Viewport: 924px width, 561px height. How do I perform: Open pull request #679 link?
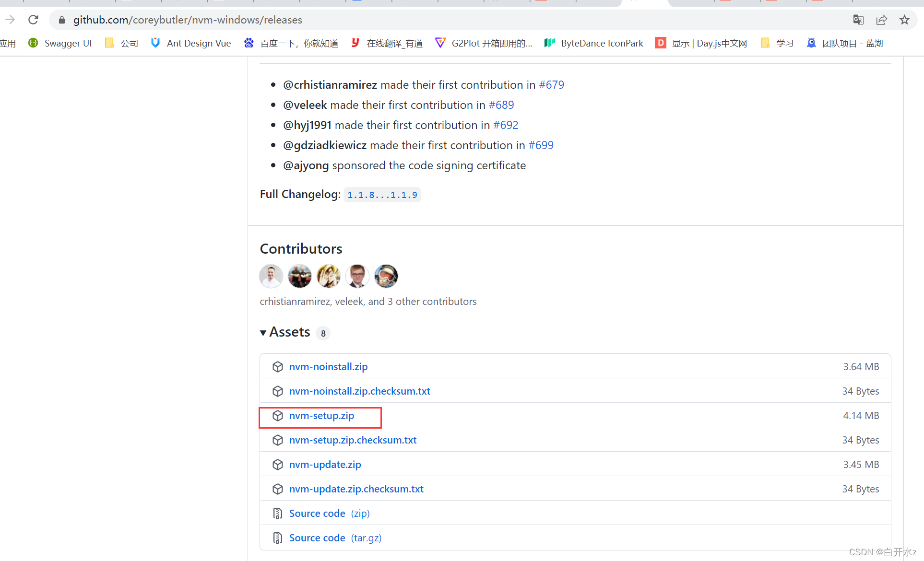coord(551,85)
